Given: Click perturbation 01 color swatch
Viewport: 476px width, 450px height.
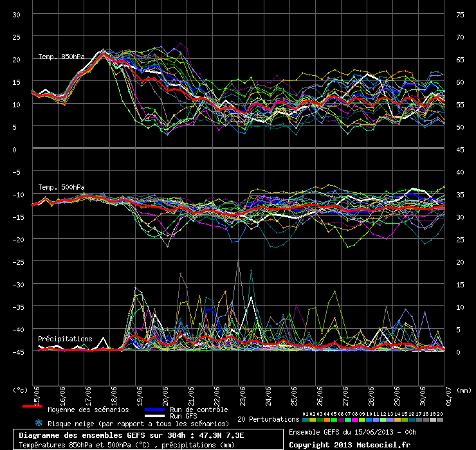Looking at the screenshot, I should 305,419.
